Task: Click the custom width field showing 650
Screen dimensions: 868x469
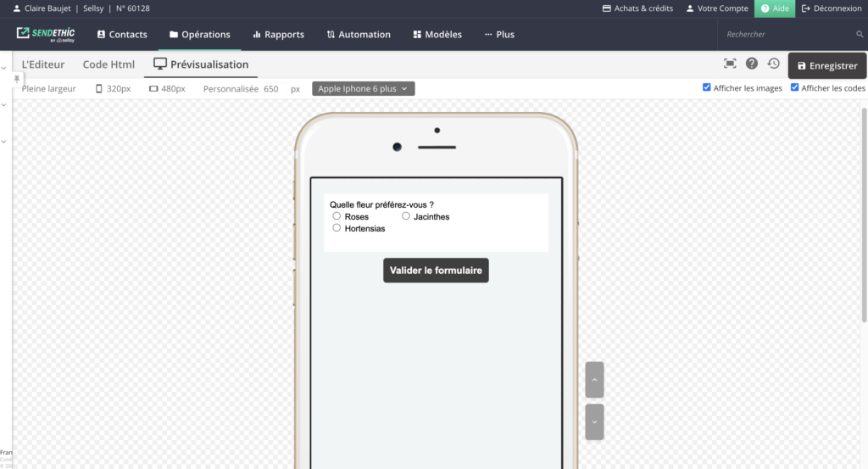Action: click(274, 88)
